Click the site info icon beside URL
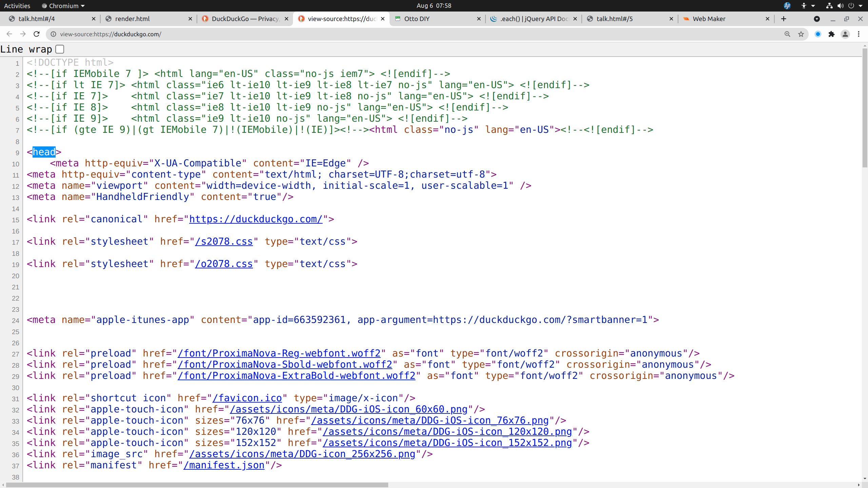 (53, 34)
